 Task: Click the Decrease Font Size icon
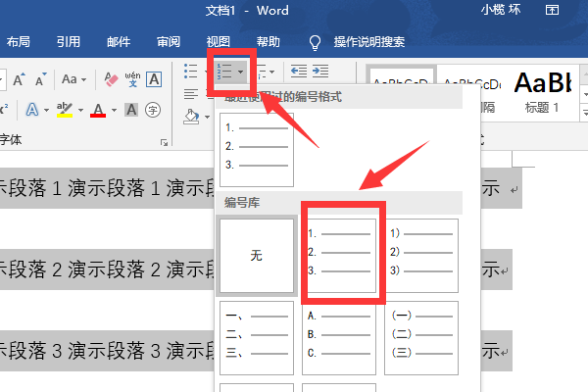(41, 79)
